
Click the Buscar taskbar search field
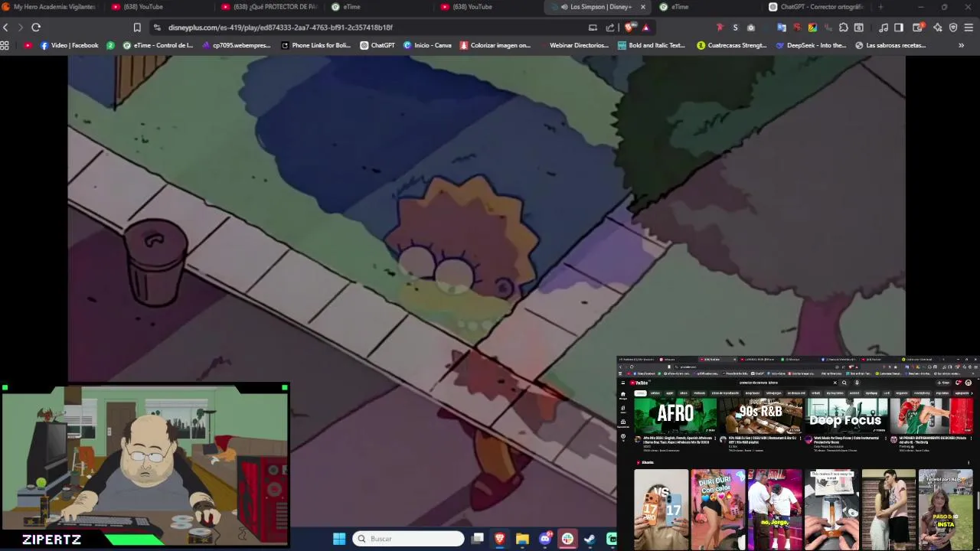click(408, 539)
